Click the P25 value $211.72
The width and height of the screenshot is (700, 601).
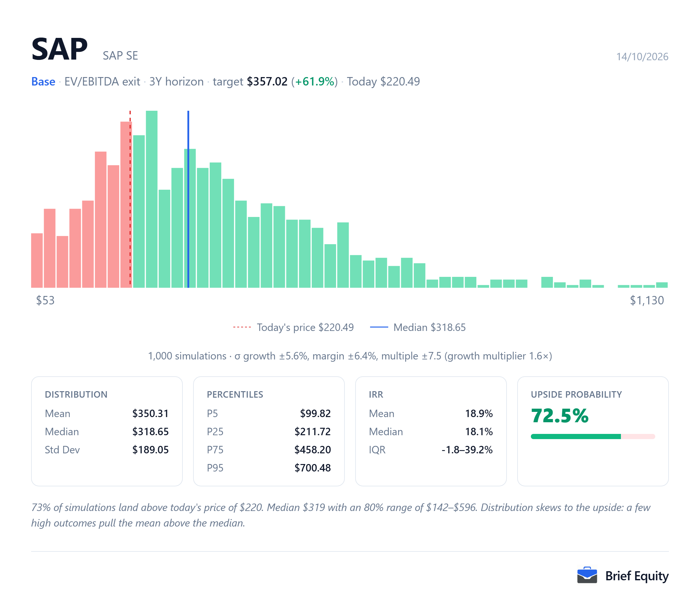312,432
